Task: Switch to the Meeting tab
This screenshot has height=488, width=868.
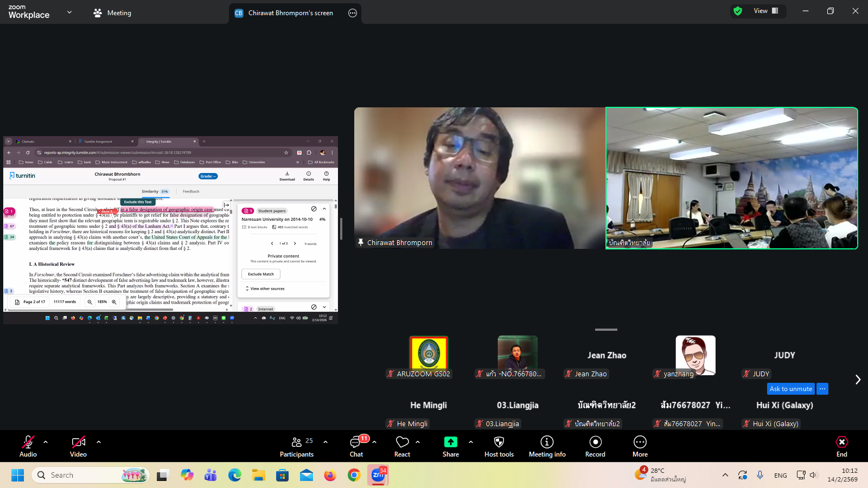Action: [112, 13]
